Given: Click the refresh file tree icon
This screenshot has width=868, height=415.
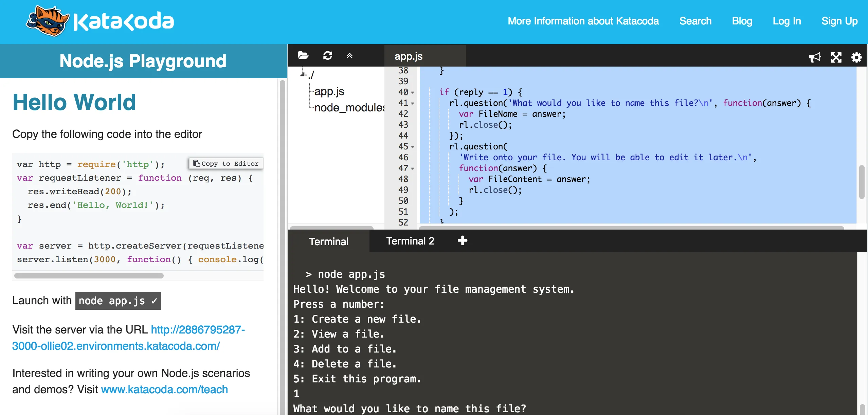Looking at the screenshot, I should click(x=327, y=55).
